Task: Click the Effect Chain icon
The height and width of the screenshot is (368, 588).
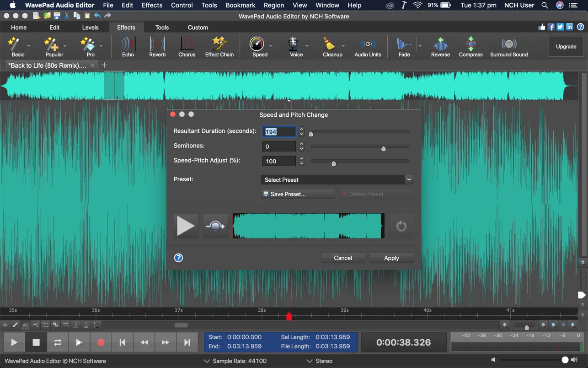Action: click(x=219, y=47)
